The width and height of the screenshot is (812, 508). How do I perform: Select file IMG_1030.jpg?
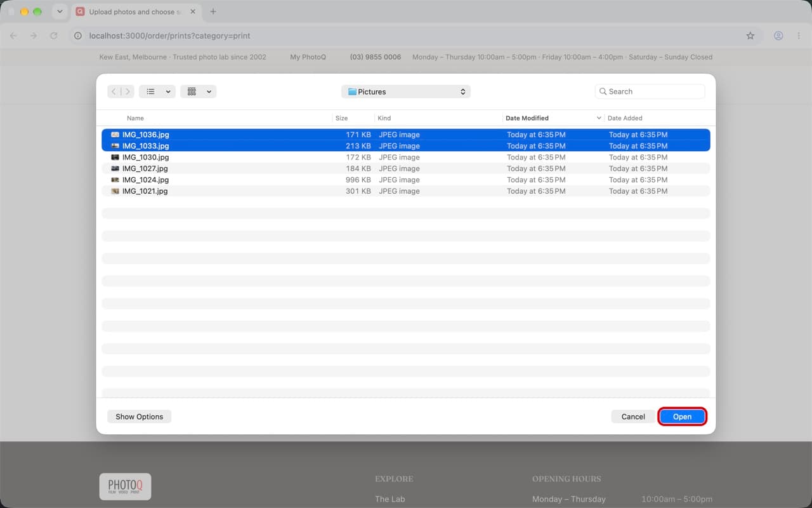(406, 157)
